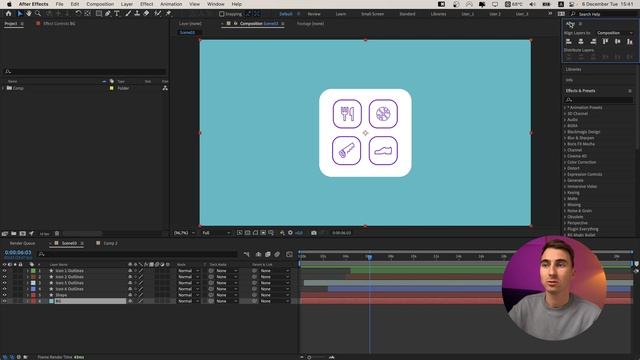
Task: Expand the Comp folder in Project panel
Action: [x=3, y=88]
